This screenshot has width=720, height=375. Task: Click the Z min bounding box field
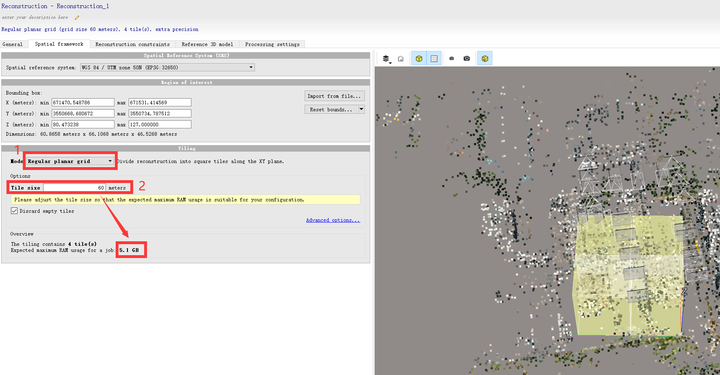click(83, 124)
